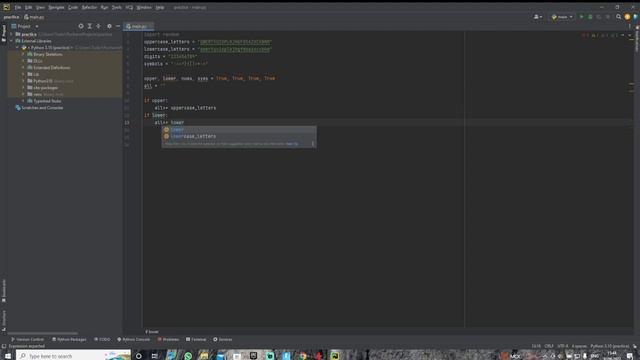Open the Python Console tool window
This screenshot has width=640, height=360.
pos(133,339)
